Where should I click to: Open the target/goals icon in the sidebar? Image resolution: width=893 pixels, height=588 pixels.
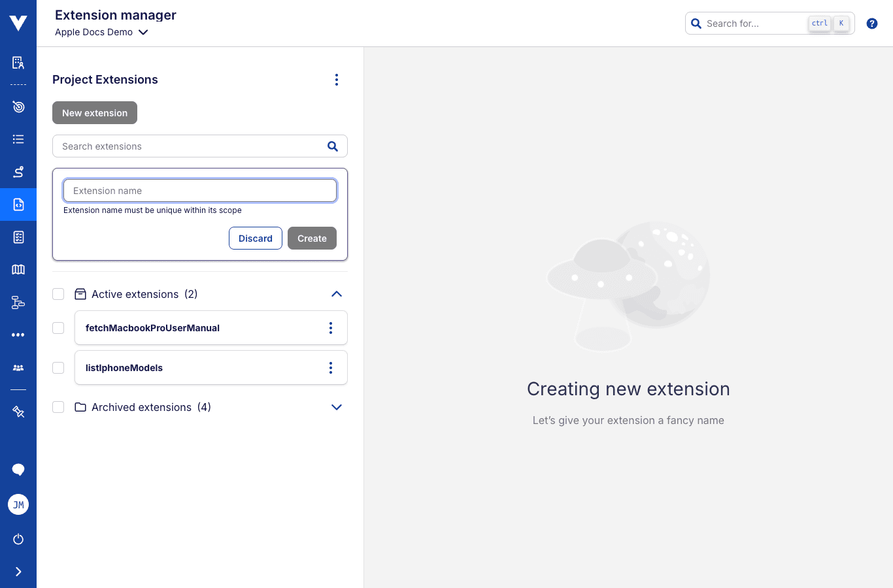tap(18, 106)
